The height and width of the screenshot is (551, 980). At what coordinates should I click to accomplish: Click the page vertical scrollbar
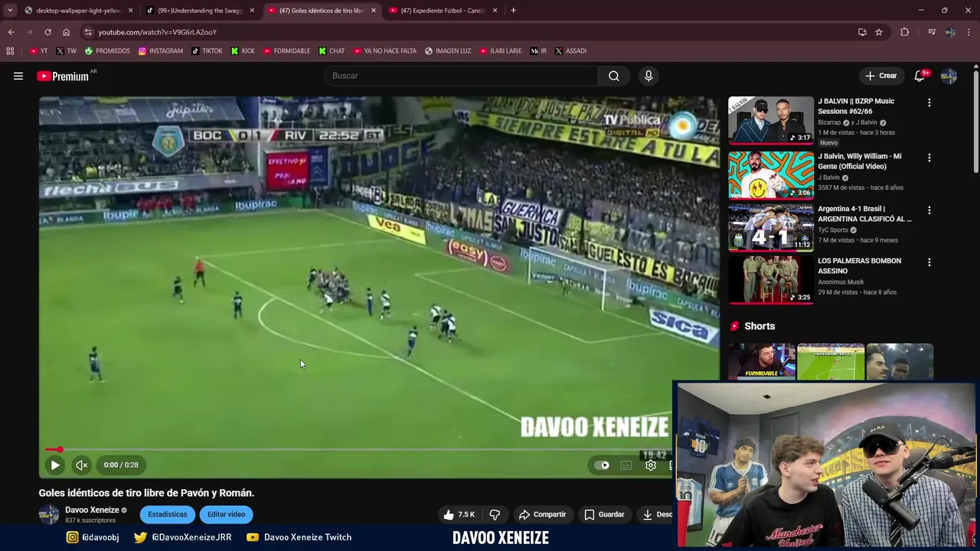[976, 122]
